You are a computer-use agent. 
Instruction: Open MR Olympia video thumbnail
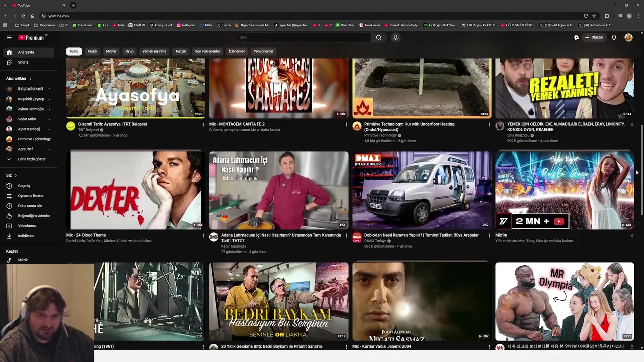click(565, 302)
